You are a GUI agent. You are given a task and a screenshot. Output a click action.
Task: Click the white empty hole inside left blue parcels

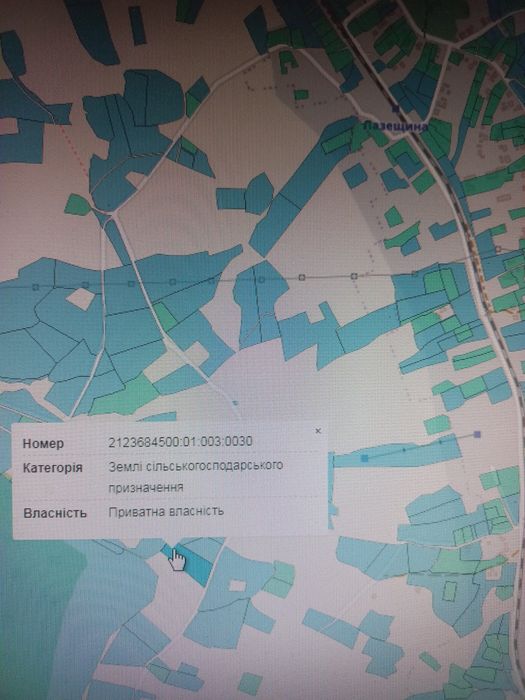point(82,299)
